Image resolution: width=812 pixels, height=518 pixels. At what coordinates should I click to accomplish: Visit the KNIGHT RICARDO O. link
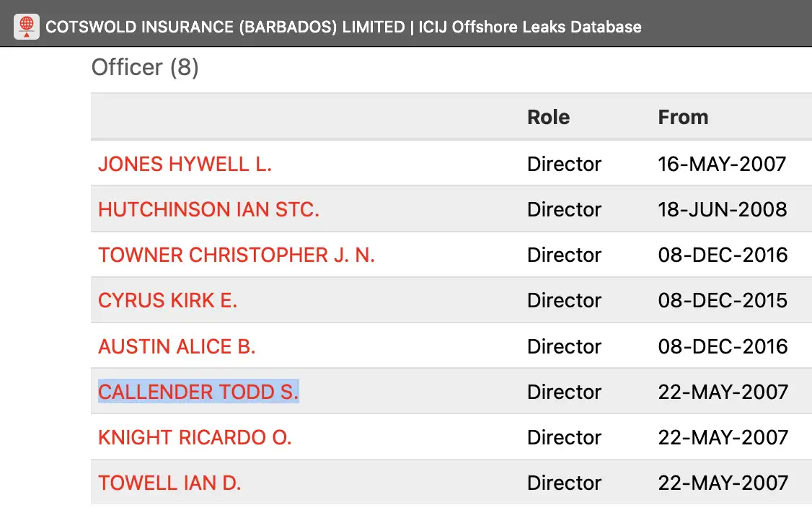pos(195,437)
